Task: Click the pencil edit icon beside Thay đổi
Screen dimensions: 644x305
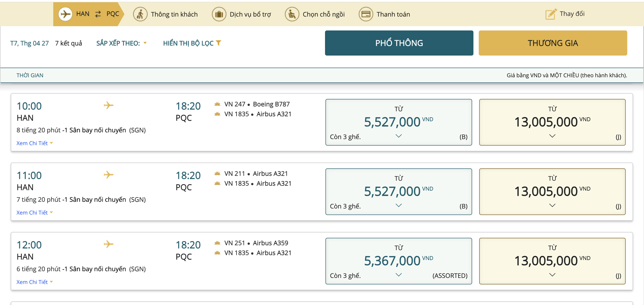Action: [551, 14]
